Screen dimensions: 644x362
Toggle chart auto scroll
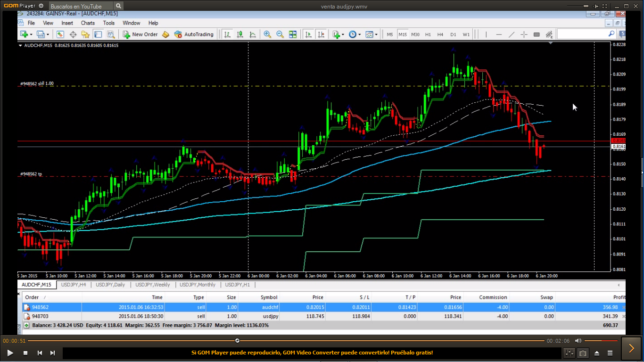point(308,34)
